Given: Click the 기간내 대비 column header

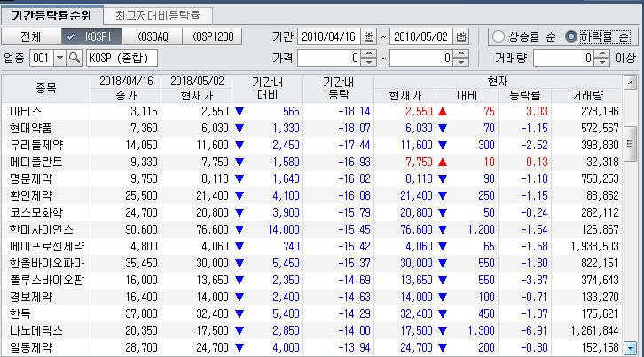Looking at the screenshot, I should pos(267,89).
